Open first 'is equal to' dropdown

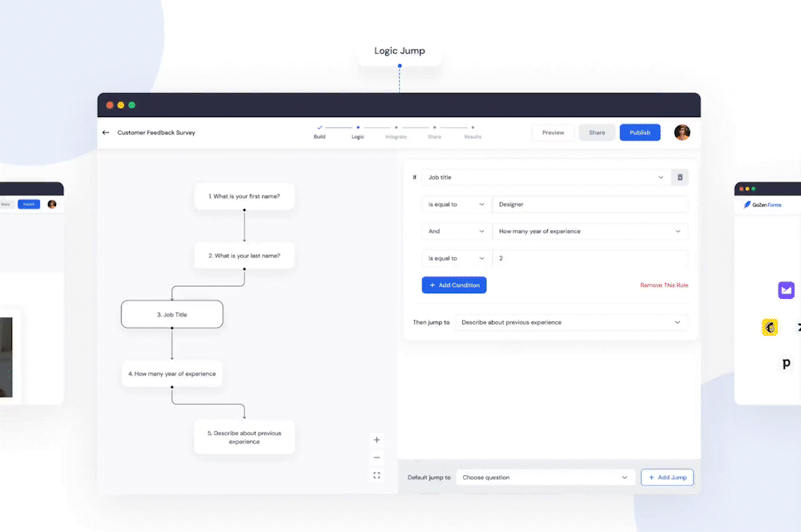456,204
